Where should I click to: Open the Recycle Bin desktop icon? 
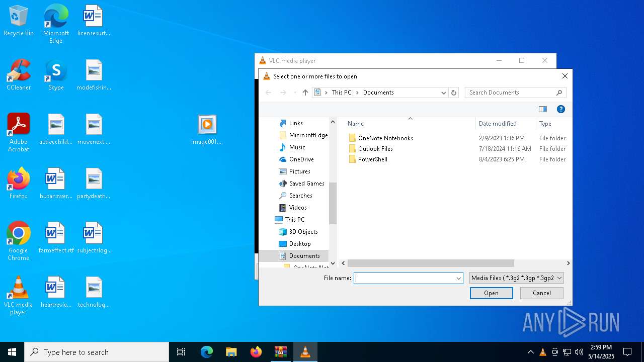pos(19,21)
